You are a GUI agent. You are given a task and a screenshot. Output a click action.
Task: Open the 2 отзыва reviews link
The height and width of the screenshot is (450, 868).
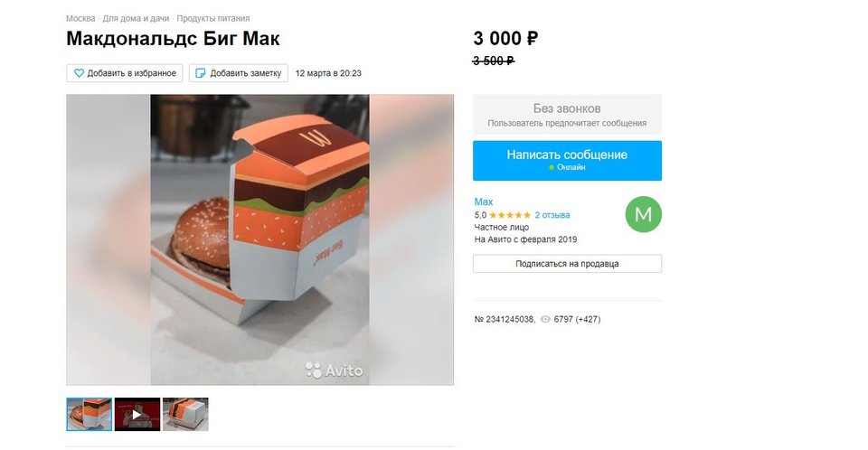(x=552, y=215)
